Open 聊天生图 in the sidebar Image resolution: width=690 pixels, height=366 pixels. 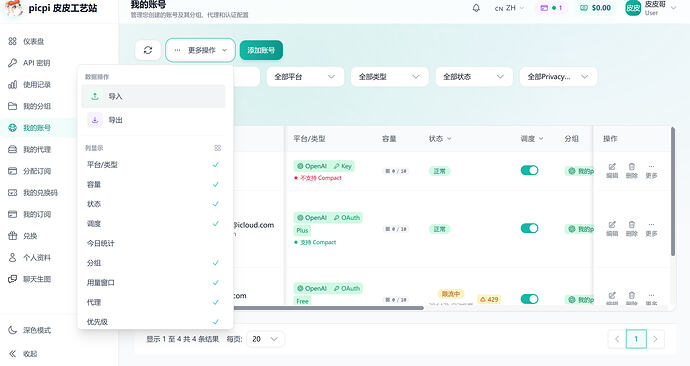click(29, 279)
